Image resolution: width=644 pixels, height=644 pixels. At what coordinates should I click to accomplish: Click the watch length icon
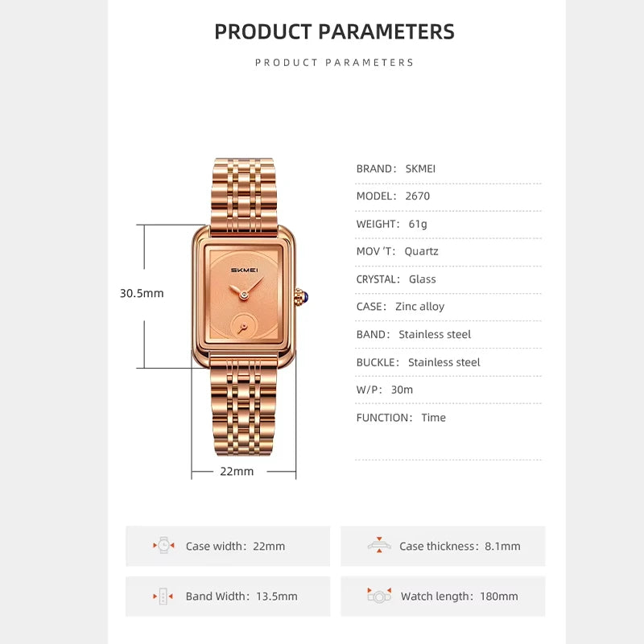379,595
